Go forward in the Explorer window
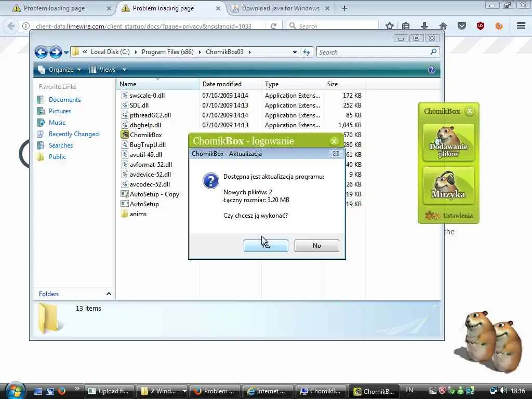 click(56, 52)
